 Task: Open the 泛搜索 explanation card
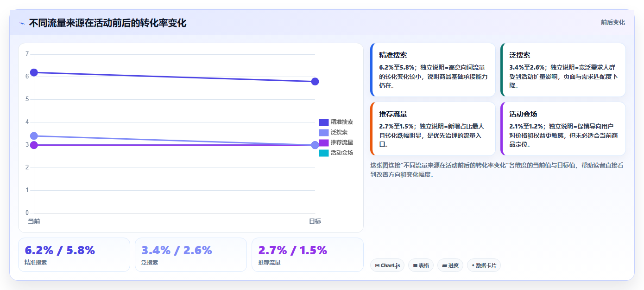coord(563,70)
